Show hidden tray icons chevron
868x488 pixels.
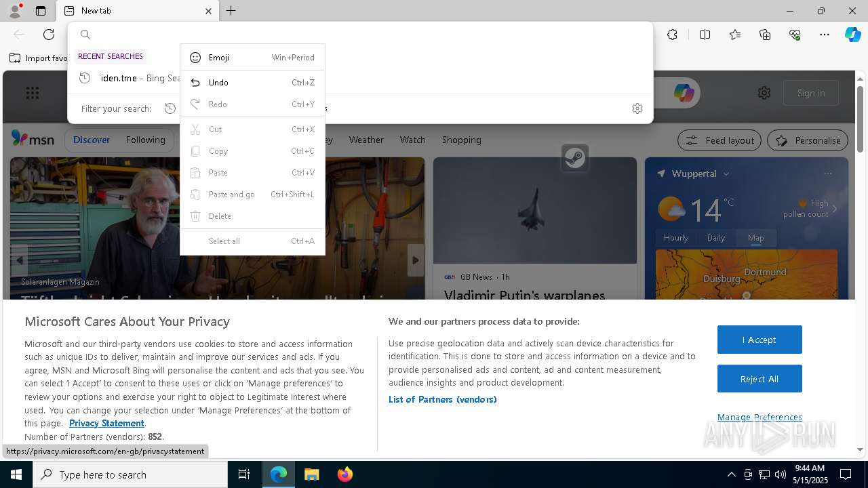(731, 474)
